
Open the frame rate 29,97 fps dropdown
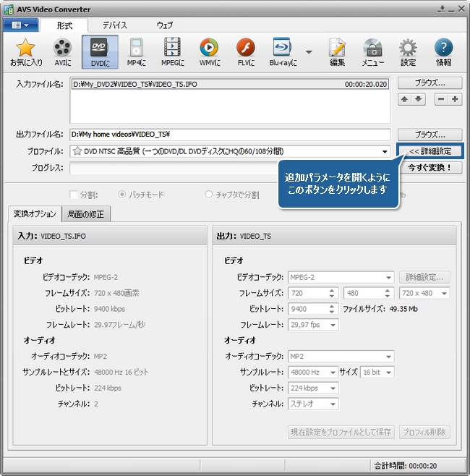pyautogui.click(x=313, y=325)
